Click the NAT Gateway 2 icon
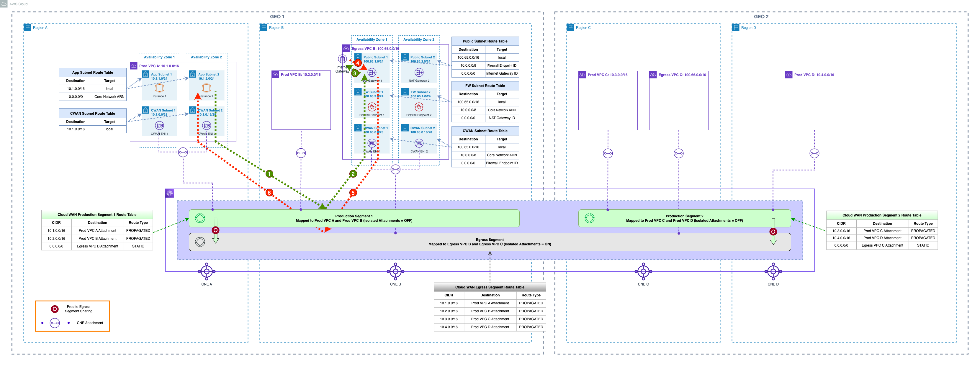The image size is (980, 366). 419,72
